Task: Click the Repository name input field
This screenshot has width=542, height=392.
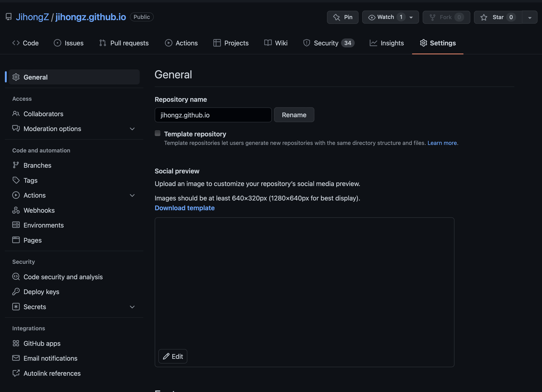Action: pos(213,115)
